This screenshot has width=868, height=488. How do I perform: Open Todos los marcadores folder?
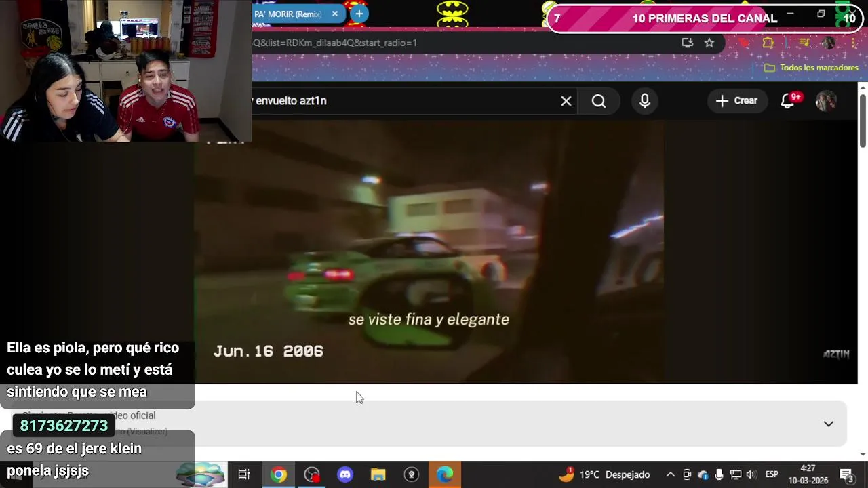coord(811,68)
